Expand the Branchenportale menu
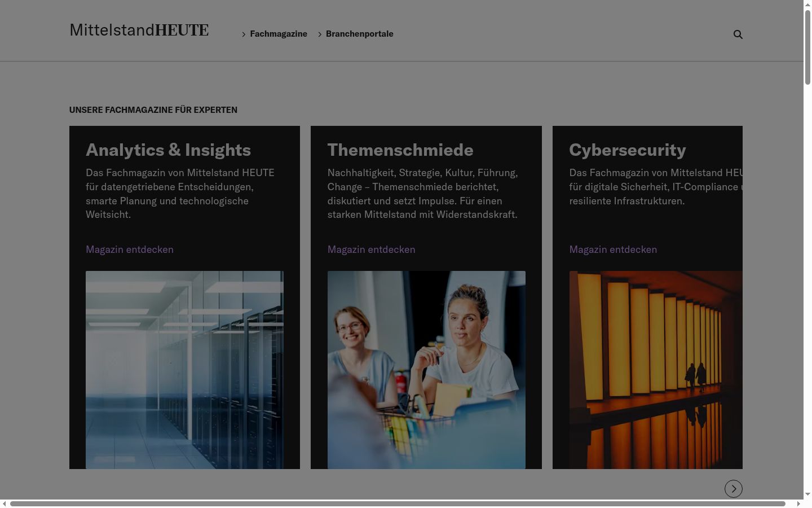 click(x=355, y=34)
